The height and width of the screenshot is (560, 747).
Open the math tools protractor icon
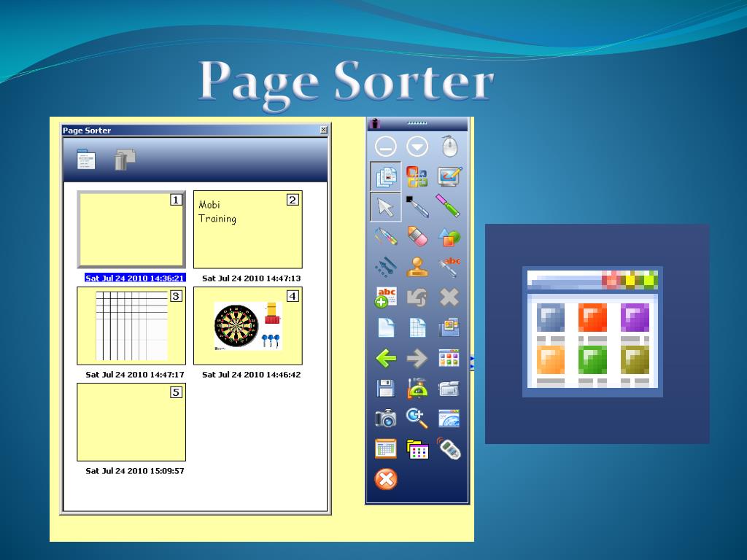pyautogui.click(x=417, y=388)
